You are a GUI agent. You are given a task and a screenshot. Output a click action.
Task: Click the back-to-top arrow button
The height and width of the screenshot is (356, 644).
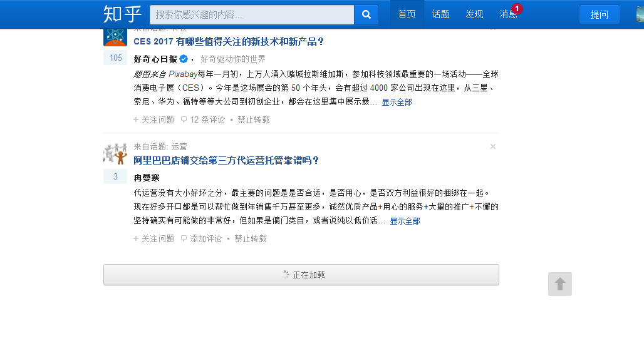pyautogui.click(x=560, y=284)
